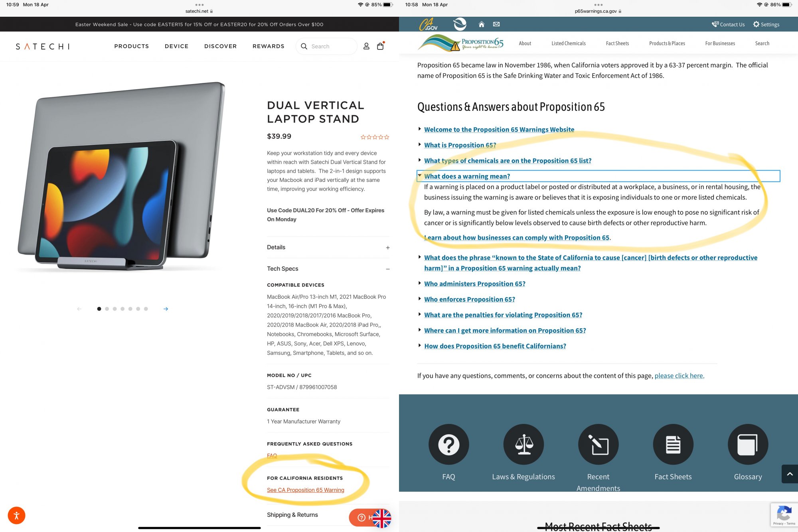Open Listed Chemicals menu
The width and height of the screenshot is (798, 532).
(x=569, y=43)
